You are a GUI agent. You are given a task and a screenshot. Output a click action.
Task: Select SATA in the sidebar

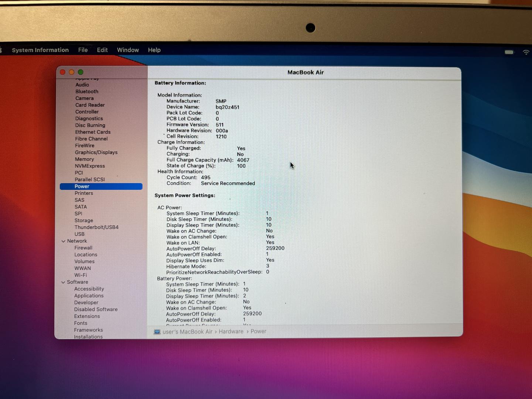[x=81, y=207]
